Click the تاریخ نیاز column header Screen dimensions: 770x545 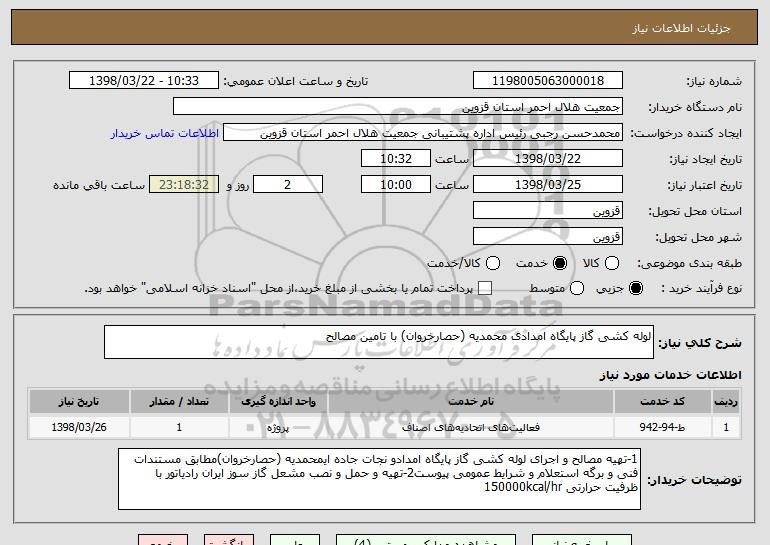click(x=79, y=402)
